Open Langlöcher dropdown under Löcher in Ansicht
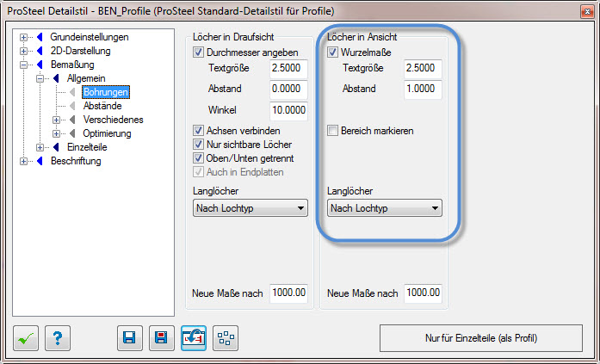Image resolution: width=600 pixels, height=364 pixels. (x=385, y=208)
